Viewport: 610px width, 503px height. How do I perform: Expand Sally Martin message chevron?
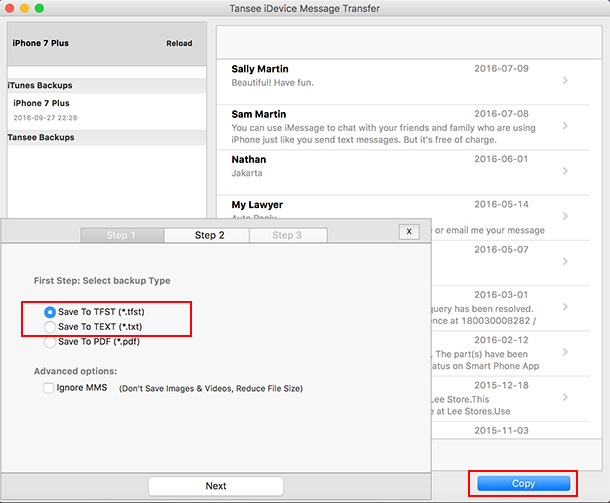pos(565,80)
